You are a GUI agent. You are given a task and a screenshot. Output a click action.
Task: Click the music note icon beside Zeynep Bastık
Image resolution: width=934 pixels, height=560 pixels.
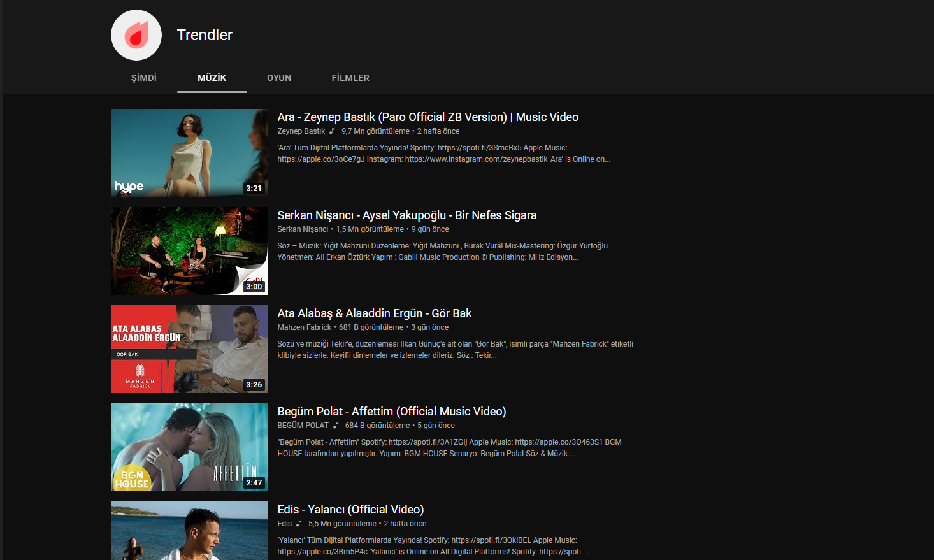[332, 131]
